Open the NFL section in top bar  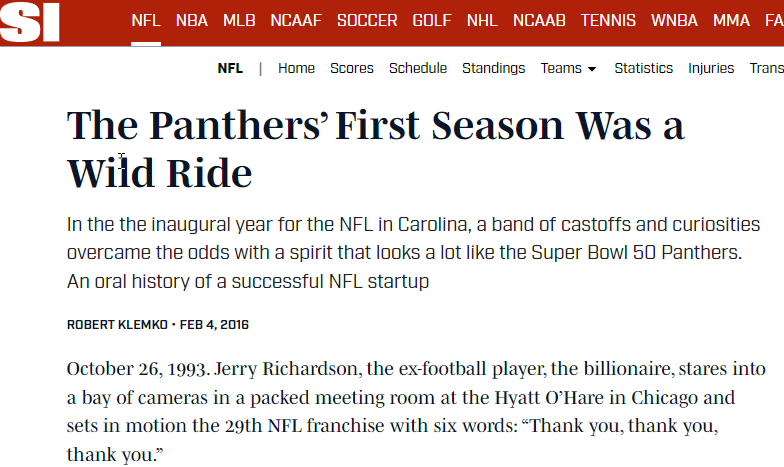[145, 20]
